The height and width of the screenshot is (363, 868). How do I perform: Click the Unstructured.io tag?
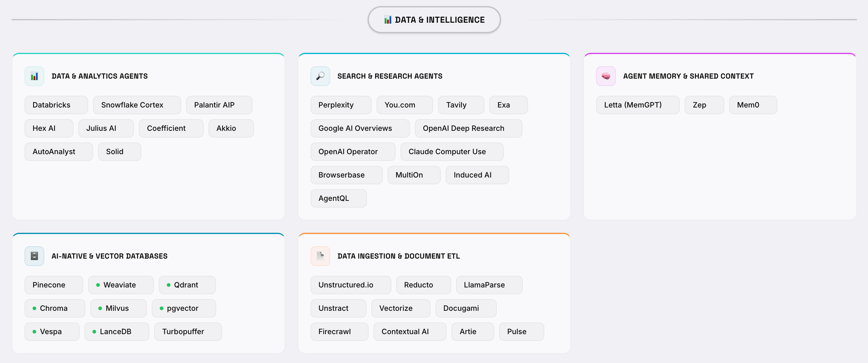coord(350,285)
